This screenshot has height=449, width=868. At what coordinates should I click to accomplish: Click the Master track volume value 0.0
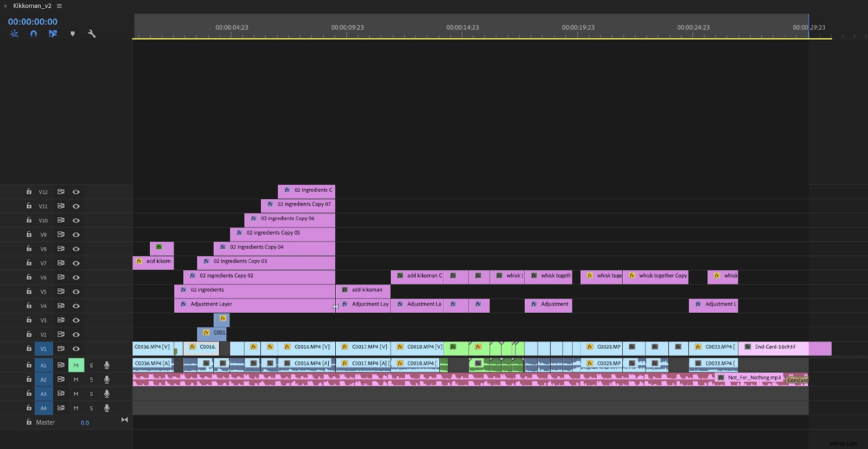click(x=85, y=422)
